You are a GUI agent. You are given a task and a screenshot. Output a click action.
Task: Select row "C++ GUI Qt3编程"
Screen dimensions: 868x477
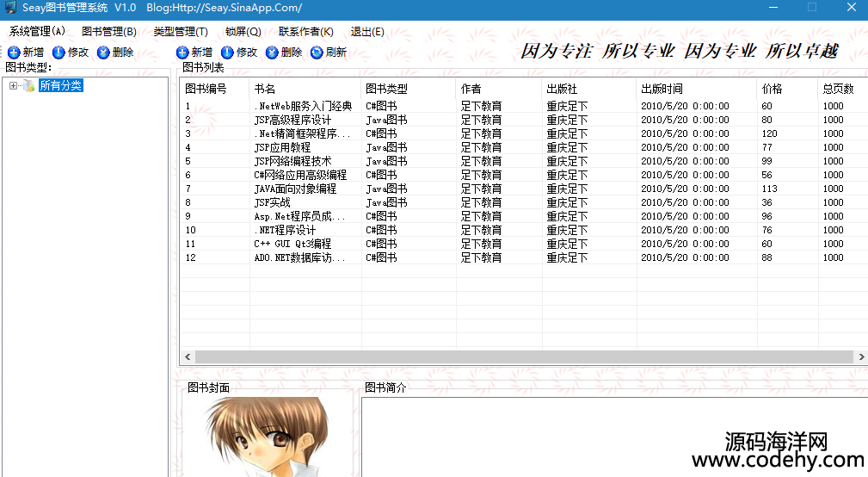pyautogui.click(x=524, y=244)
